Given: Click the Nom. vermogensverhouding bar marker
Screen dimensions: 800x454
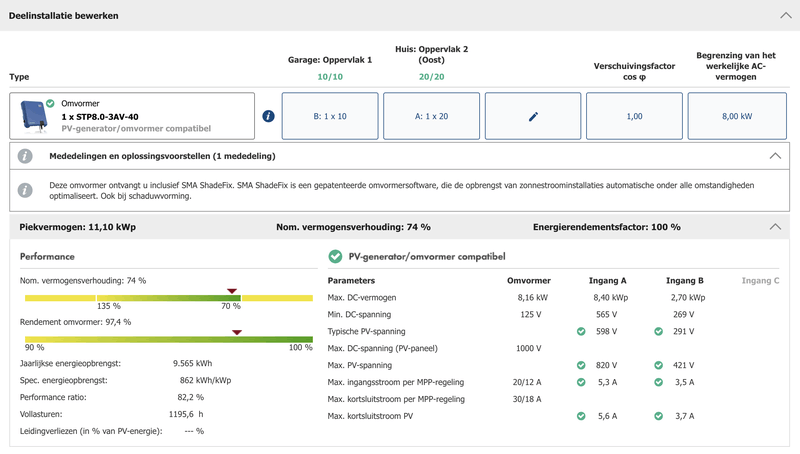Looking at the screenshot, I should [x=232, y=292].
